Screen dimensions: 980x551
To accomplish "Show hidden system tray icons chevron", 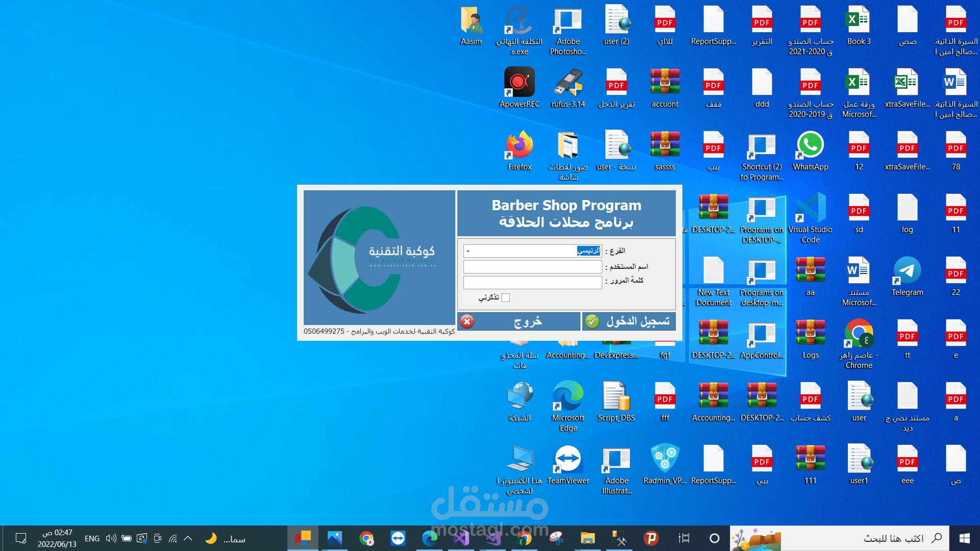I will pos(188,538).
